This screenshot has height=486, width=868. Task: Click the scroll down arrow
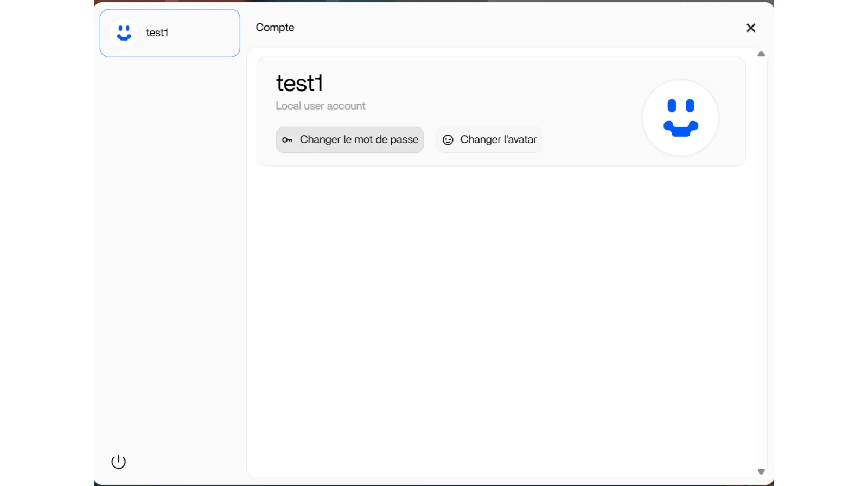point(761,472)
